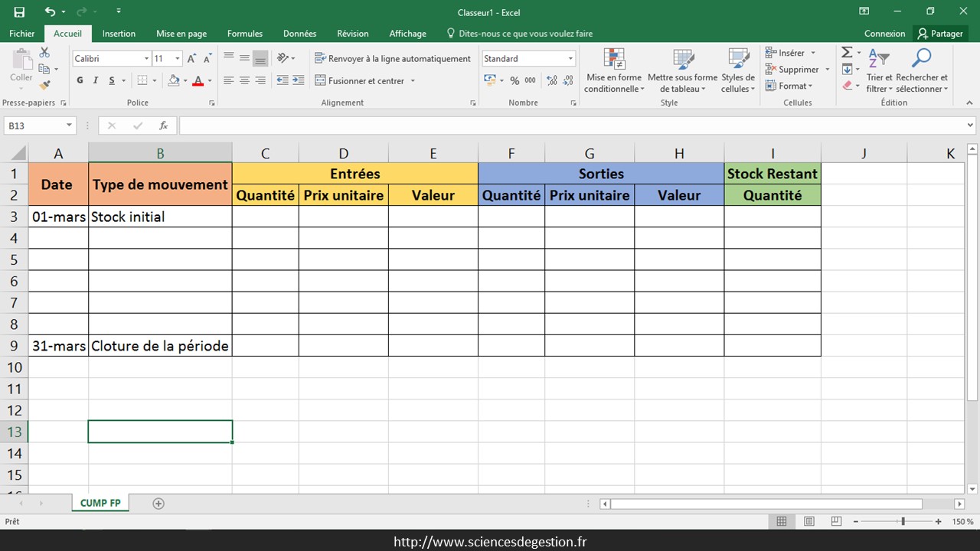Open the Name Box dropdown arrow
The image size is (980, 551).
pyautogui.click(x=69, y=126)
